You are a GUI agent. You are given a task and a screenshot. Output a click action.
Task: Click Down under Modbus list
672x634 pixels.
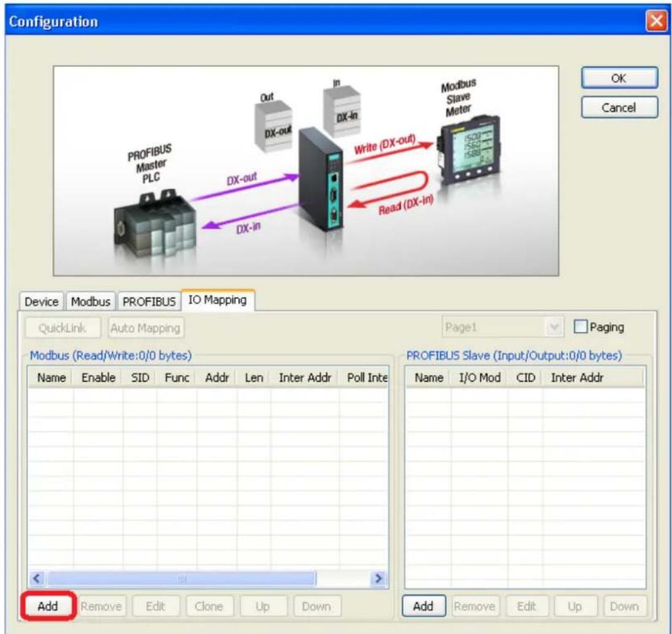click(x=317, y=606)
